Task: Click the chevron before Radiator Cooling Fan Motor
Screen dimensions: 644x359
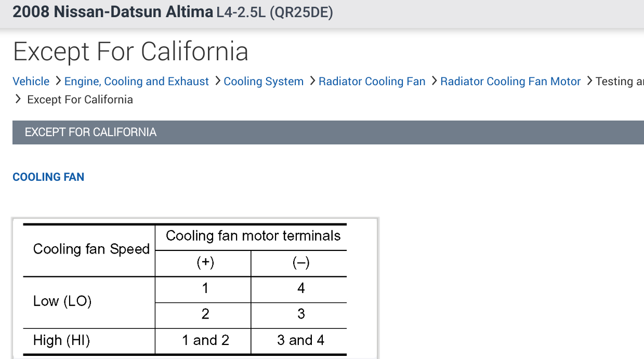Action: tap(433, 81)
